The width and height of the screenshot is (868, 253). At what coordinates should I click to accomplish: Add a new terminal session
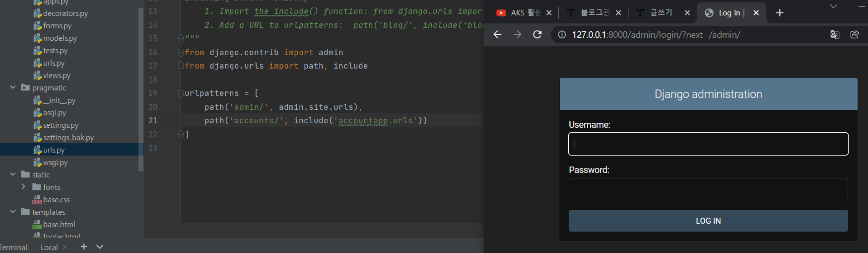[x=84, y=247]
